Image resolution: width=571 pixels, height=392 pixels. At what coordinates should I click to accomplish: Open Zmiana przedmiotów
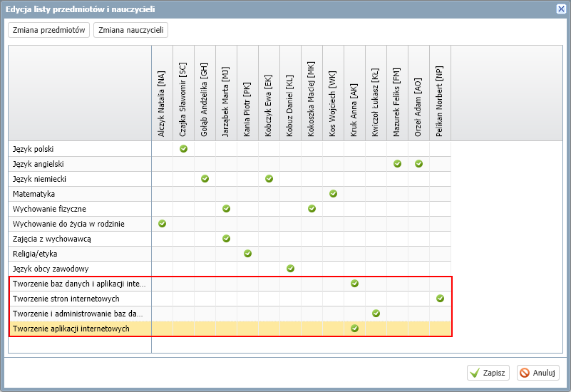[x=48, y=30]
